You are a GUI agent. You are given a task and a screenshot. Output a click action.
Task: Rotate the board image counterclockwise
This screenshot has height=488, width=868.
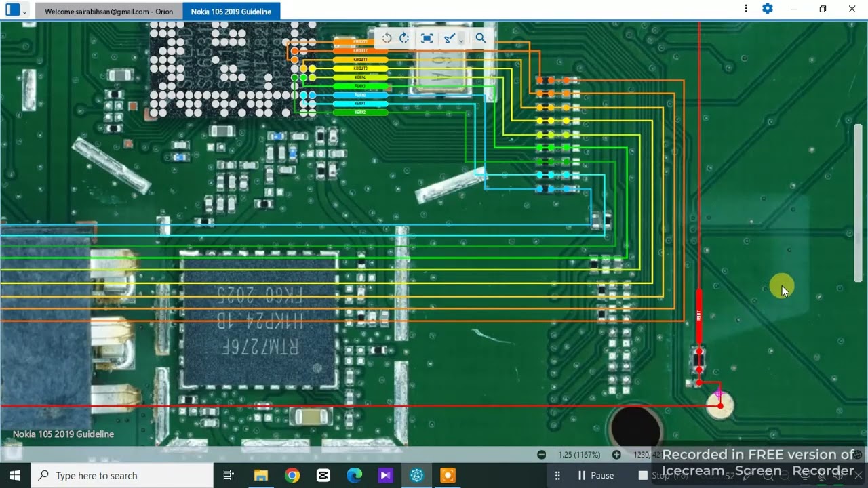point(387,38)
